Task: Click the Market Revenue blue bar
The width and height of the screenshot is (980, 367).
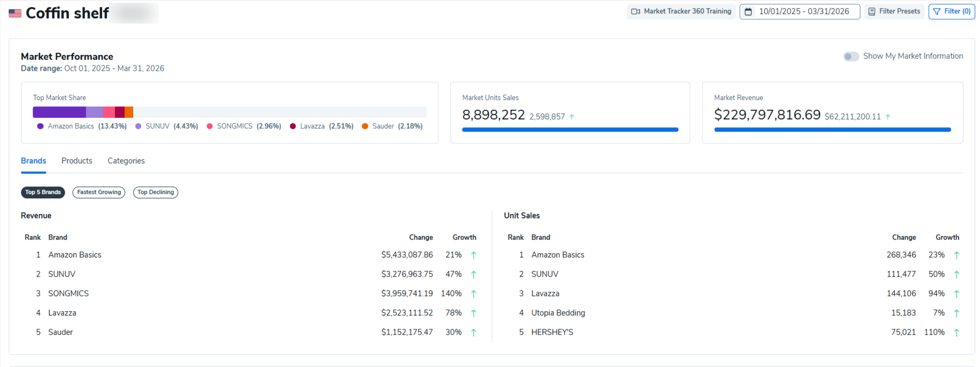Action: 832,129
